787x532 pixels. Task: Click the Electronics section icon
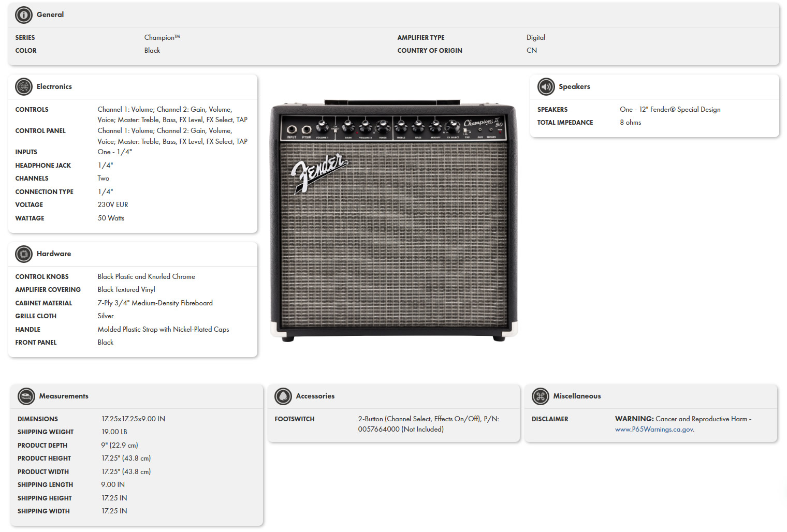point(24,87)
